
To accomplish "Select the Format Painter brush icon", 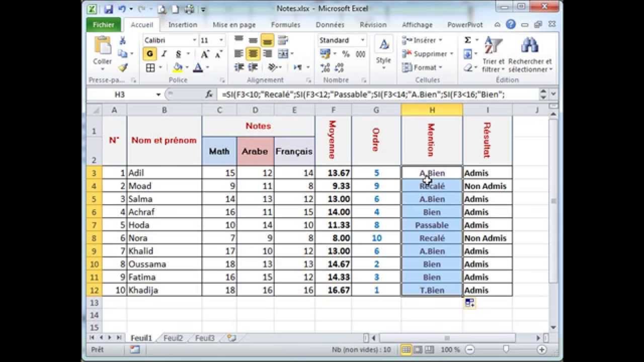I will pos(122,67).
